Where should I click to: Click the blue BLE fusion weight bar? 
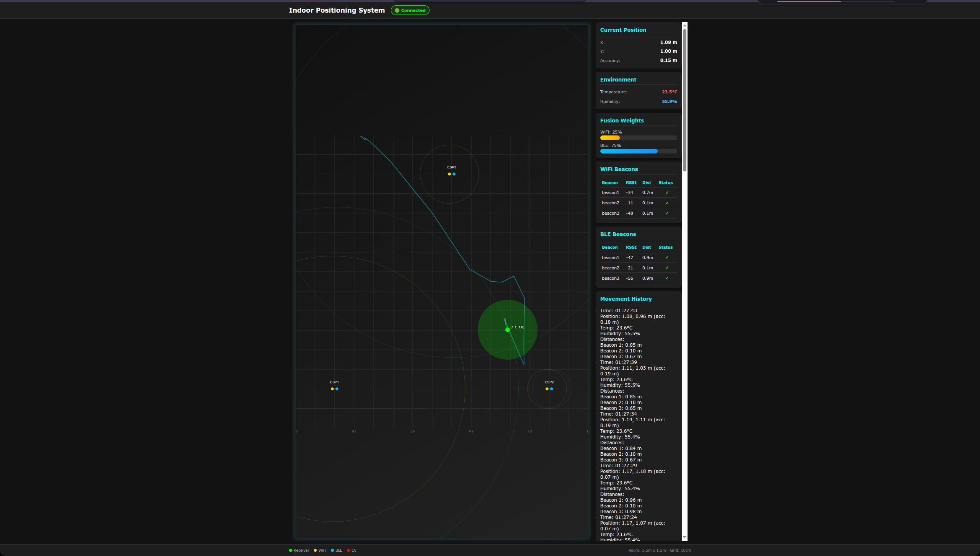click(629, 151)
